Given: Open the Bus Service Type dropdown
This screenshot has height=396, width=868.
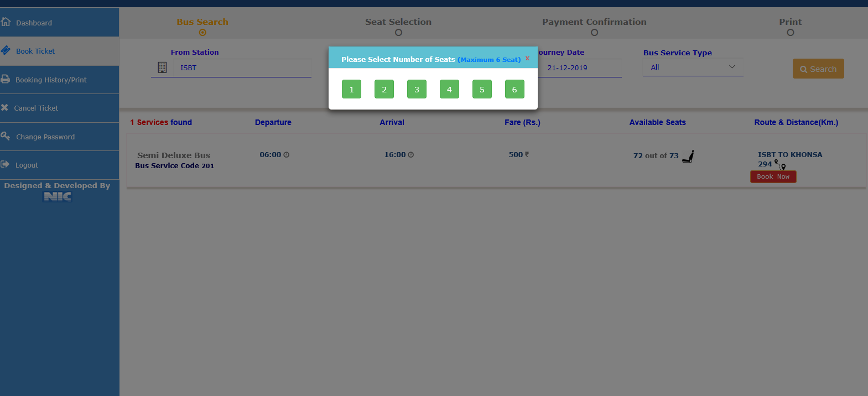Looking at the screenshot, I should click(x=693, y=67).
